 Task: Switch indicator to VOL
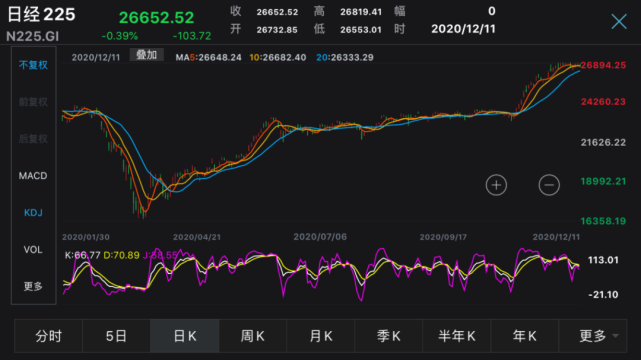click(33, 250)
